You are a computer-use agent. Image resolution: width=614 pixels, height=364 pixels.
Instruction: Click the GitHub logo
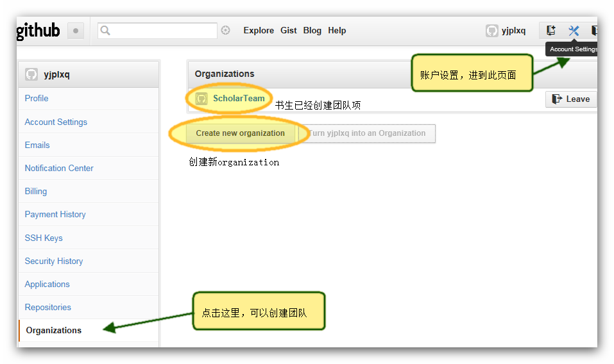[x=38, y=31]
